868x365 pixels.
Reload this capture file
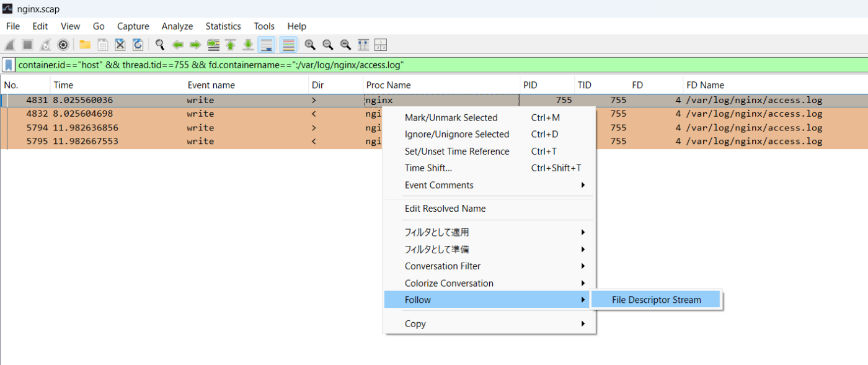point(138,45)
